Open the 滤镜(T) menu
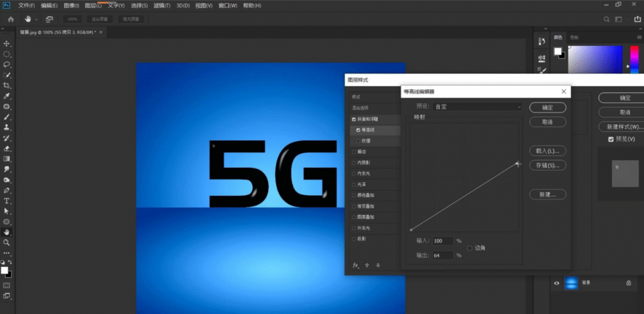Viewport: 644px width, 314px height. (x=162, y=6)
